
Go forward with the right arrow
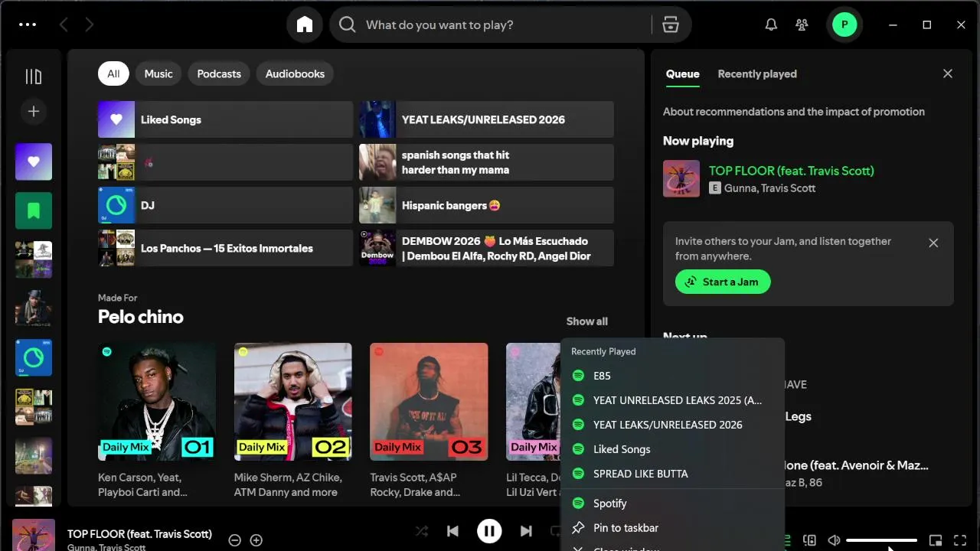[x=90, y=24]
